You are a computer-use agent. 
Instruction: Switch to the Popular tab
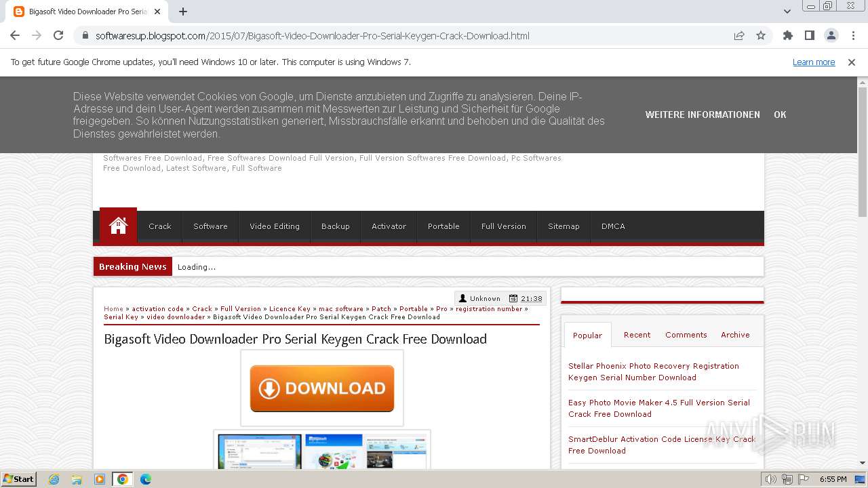[x=587, y=335]
